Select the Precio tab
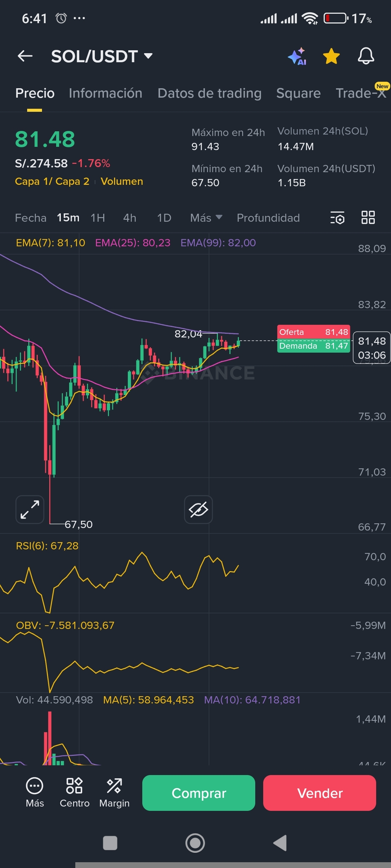391x868 pixels. pos(35,93)
